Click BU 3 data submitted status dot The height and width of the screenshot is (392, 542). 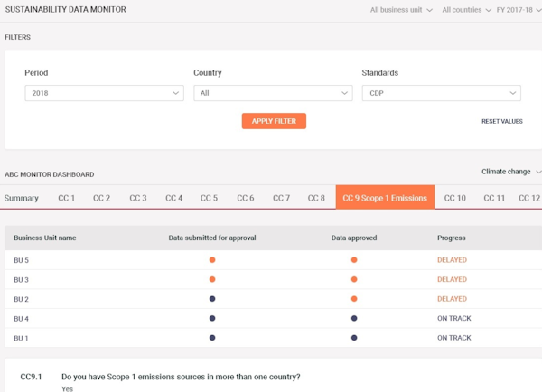pos(212,279)
